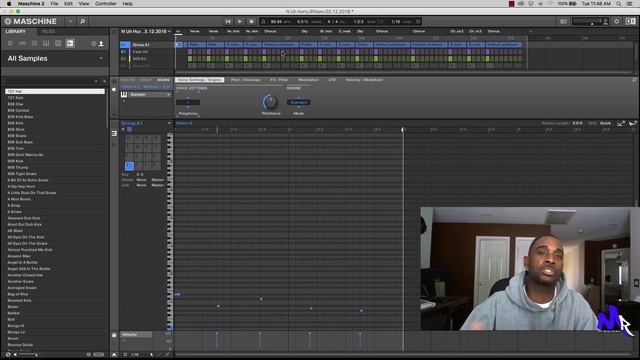Restart playback from the beginning
Viewport: 640px width, 360px height.
click(228, 21)
